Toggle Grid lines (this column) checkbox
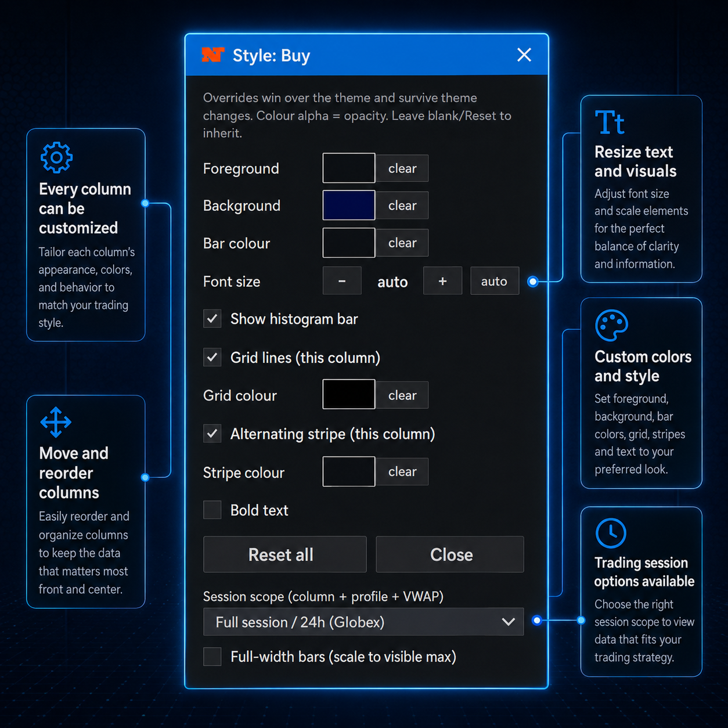 click(x=212, y=358)
